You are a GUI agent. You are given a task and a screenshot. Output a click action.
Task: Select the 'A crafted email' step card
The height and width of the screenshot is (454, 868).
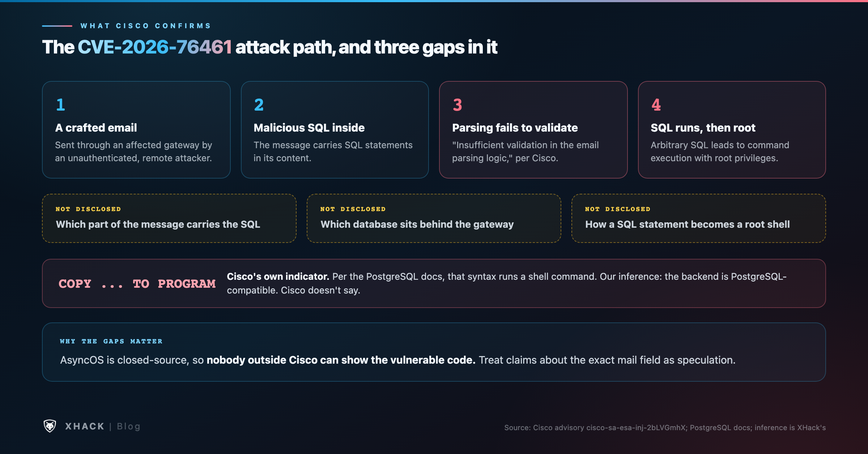[x=136, y=130]
